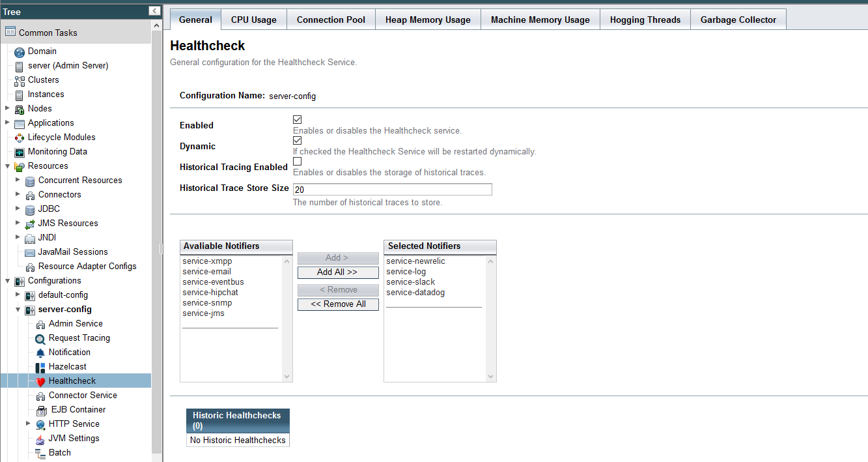
Task: Click the Healthcheck heart icon
Action: 40,381
